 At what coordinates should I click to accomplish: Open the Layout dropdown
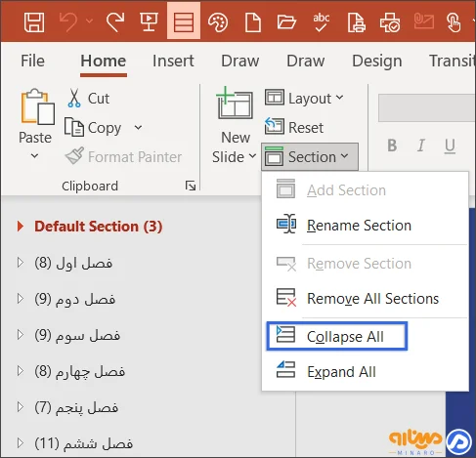(x=304, y=98)
